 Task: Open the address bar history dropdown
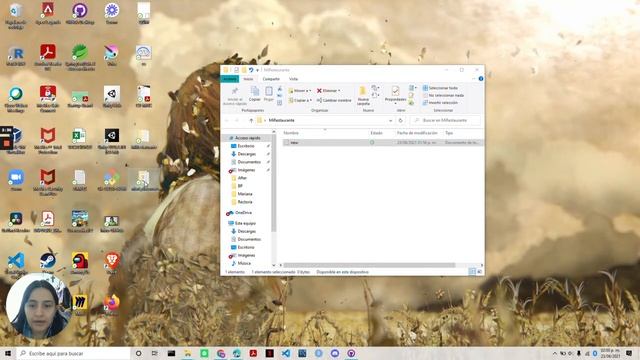click(391, 120)
